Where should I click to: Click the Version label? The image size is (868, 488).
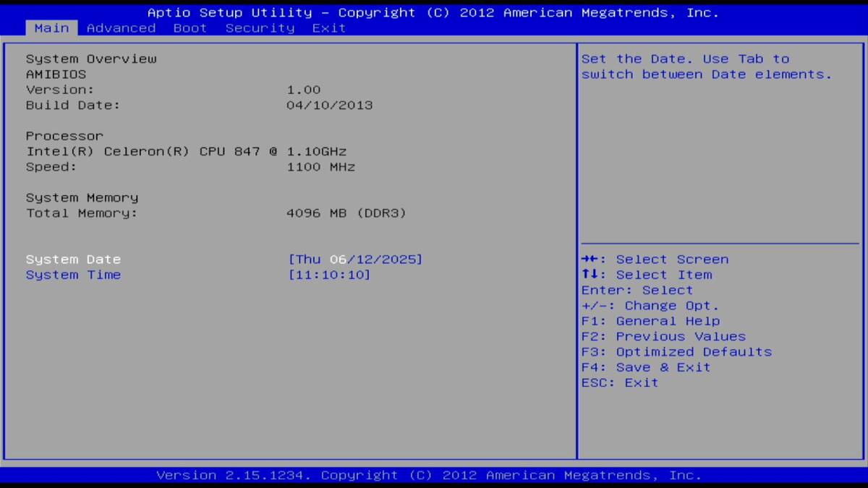[60, 90]
